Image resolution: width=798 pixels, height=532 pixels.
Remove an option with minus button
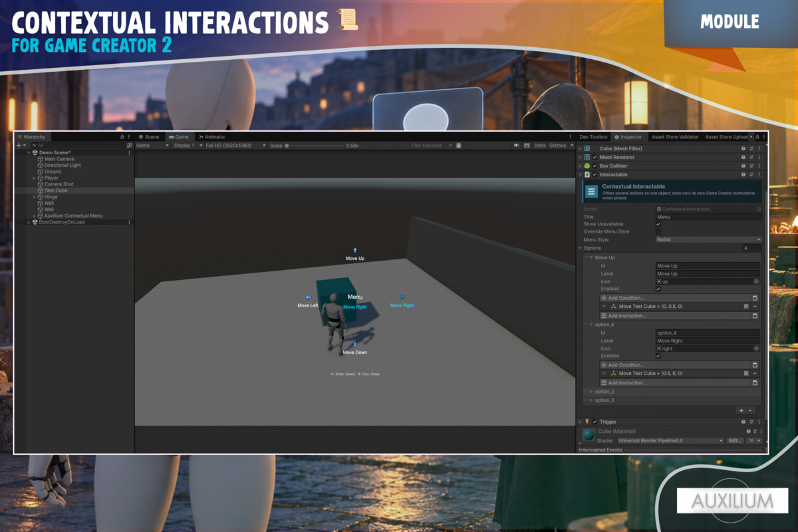point(750,410)
